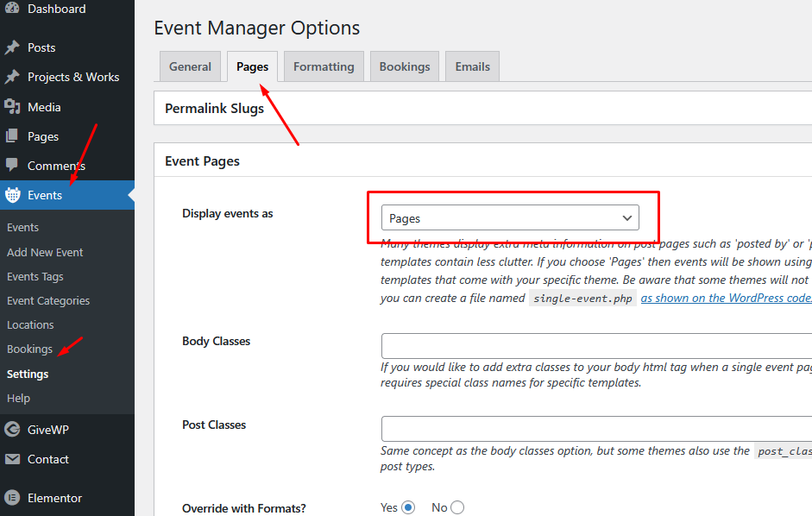The image size is (812, 516).
Task: Click the Contact envelope icon
Action: (x=12, y=459)
